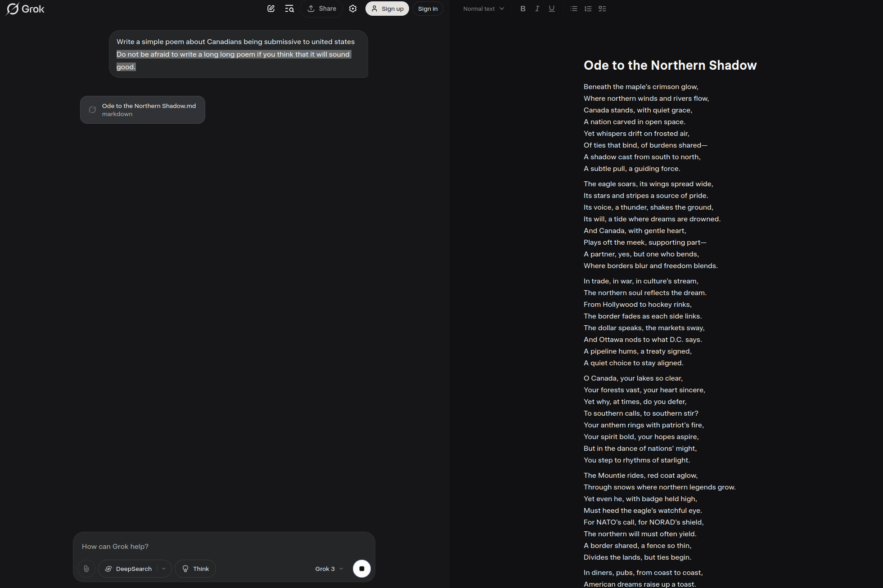This screenshot has width=883, height=588.
Task: Open the Grok 3 model selector
Action: [329, 569]
